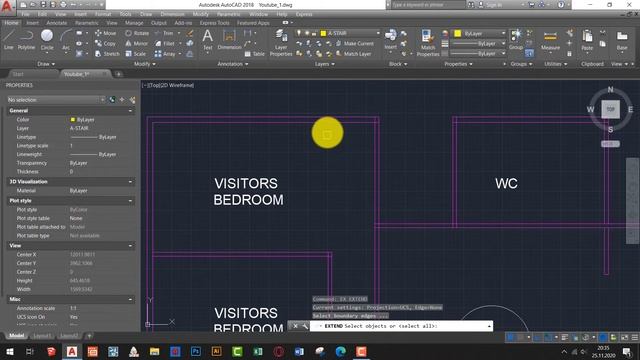Image resolution: width=640 pixels, height=360 pixels.
Task: Expand the Annotation panel flyout
Action: [x=233, y=64]
